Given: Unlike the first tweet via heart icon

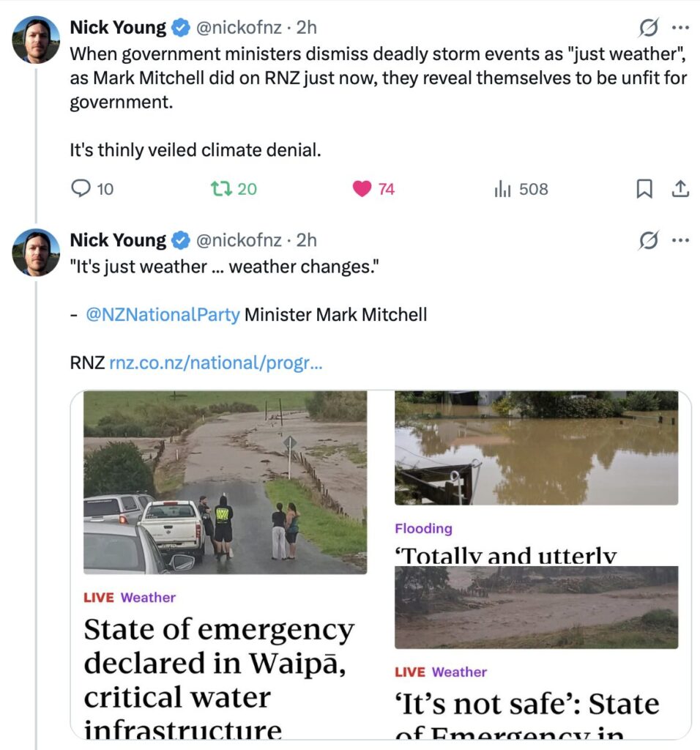Looking at the screenshot, I should [x=362, y=189].
